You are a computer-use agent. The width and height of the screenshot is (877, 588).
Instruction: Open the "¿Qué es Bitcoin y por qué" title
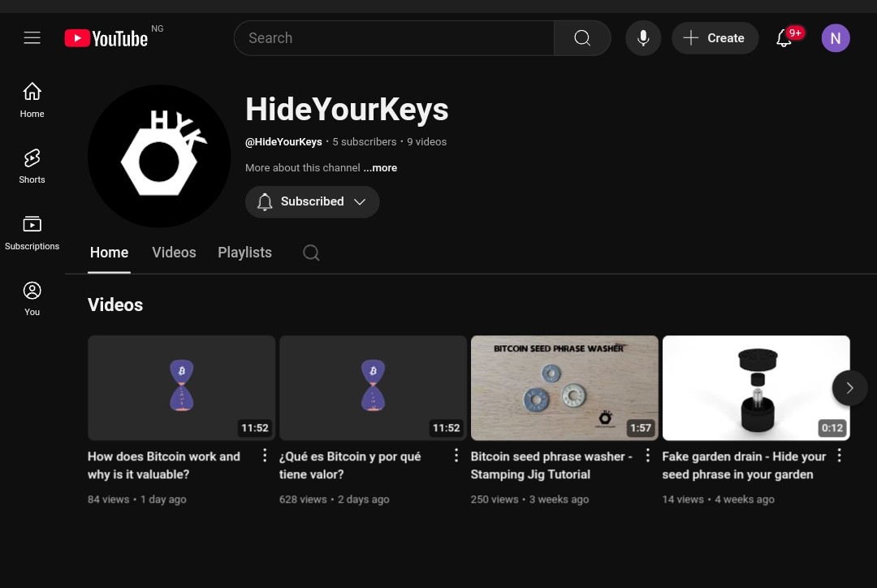pos(350,465)
